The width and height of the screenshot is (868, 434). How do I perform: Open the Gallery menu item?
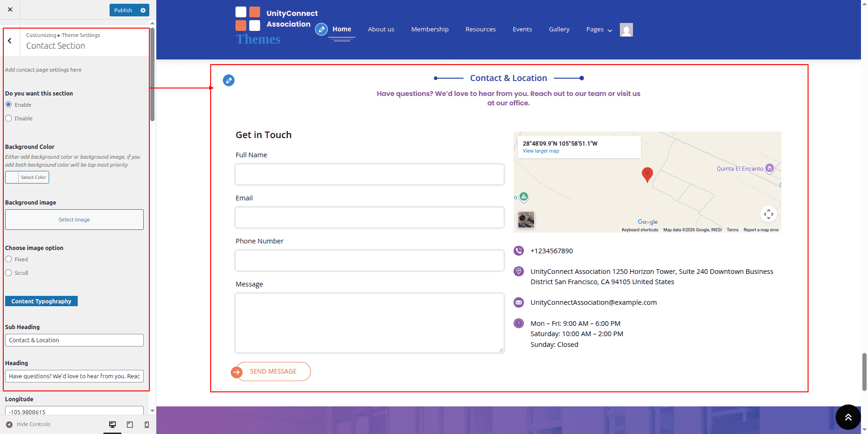coord(559,29)
